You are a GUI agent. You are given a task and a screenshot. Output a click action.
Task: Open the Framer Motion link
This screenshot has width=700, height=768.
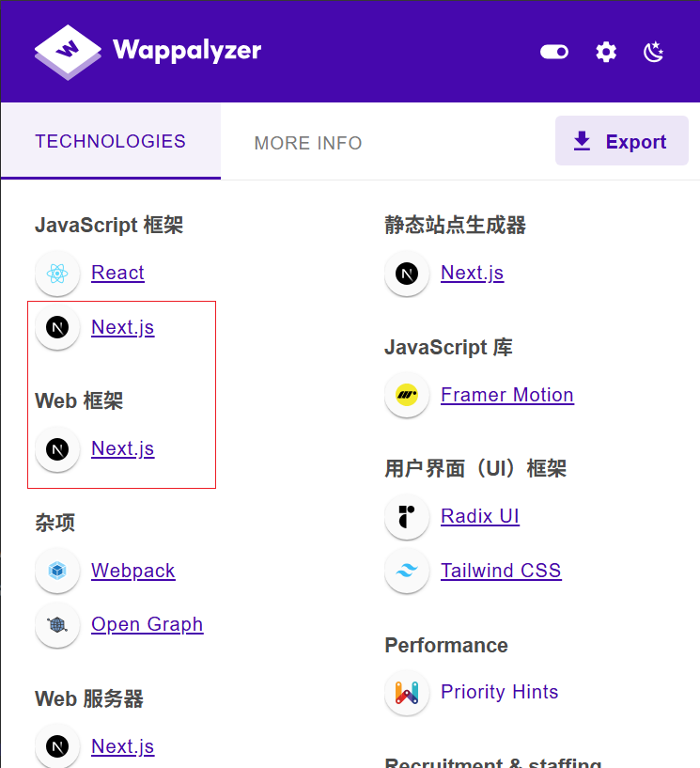(x=507, y=395)
